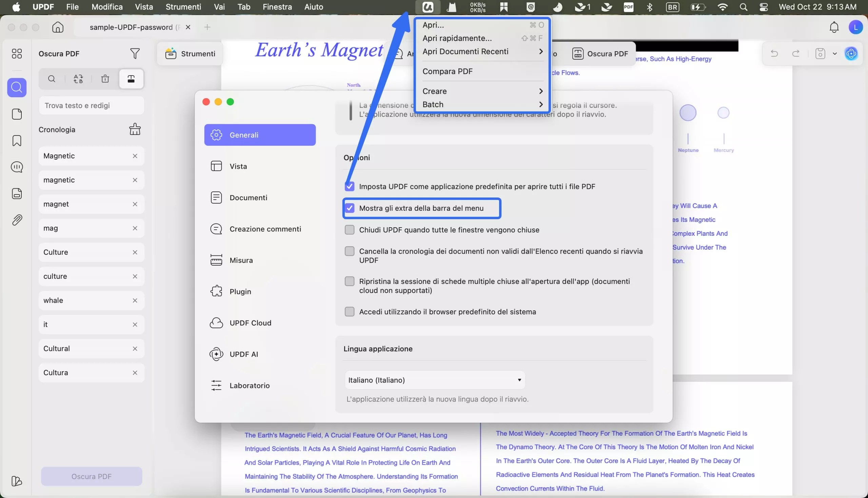The image size is (868, 498).
Task: Click the notification bell icon
Action: [834, 27]
